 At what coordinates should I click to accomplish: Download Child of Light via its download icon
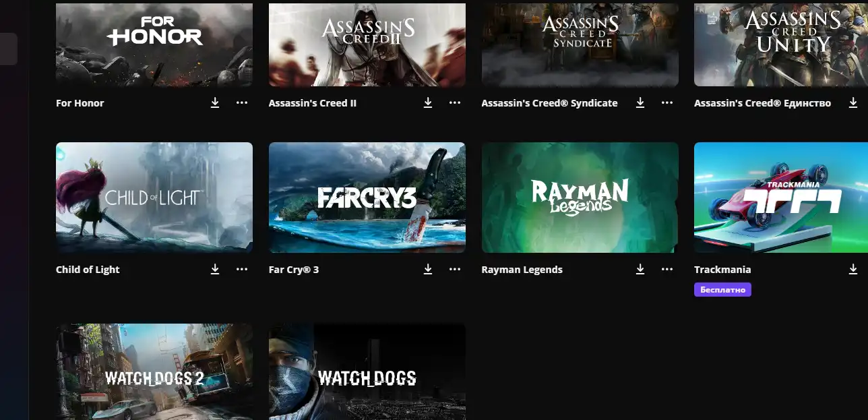(215, 269)
